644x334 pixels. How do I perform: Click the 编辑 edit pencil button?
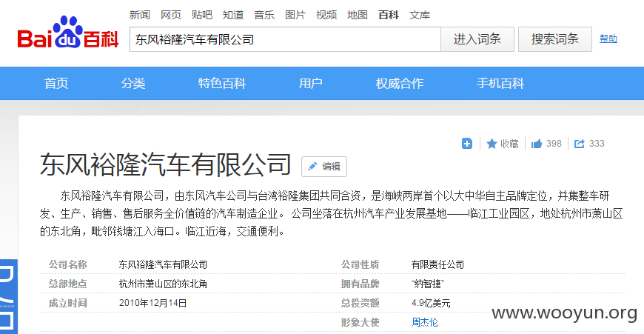tap(324, 167)
